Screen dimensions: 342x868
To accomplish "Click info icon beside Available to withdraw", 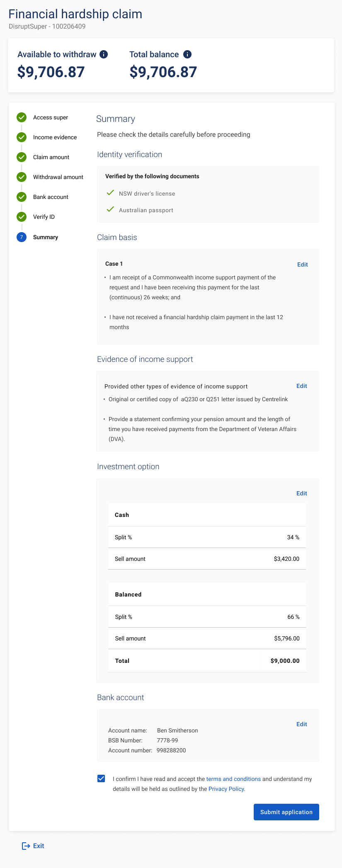I will click(104, 54).
